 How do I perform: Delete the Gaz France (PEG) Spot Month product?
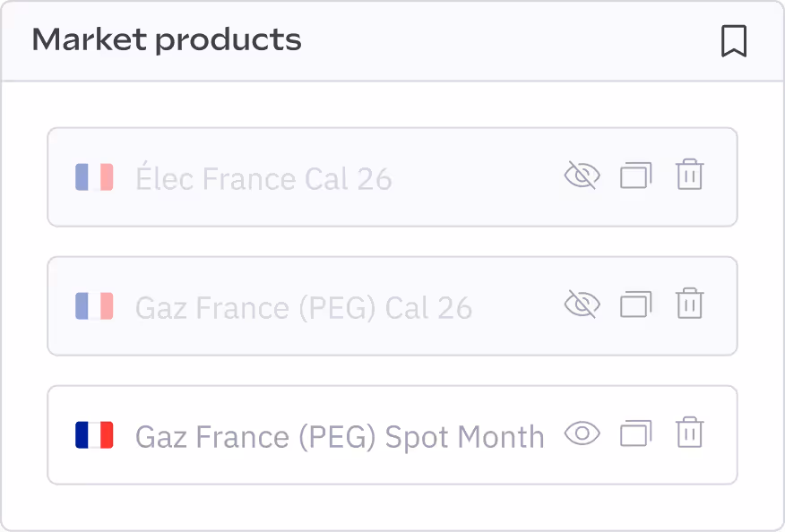[x=690, y=434]
